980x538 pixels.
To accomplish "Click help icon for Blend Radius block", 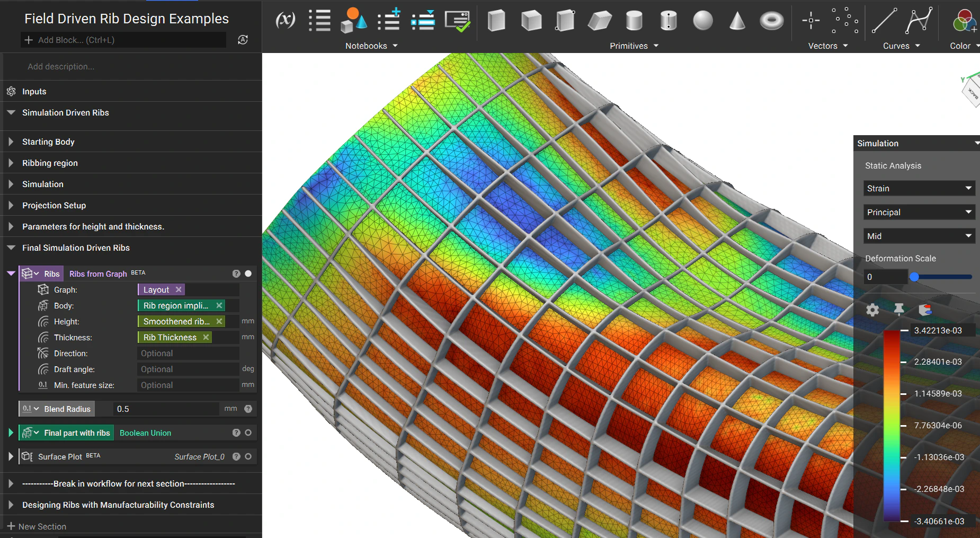I will pyautogui.click(x=248, y=409).
